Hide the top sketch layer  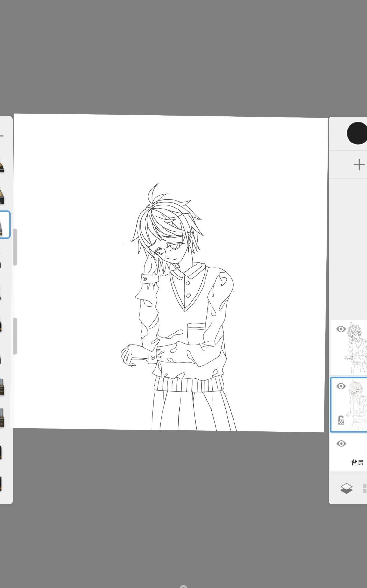pyautogui.click(x=341, y=329)
